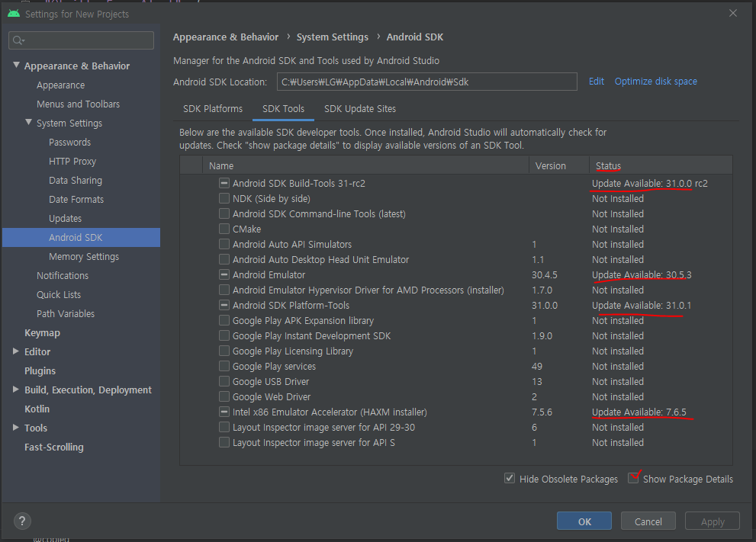Open Path Variables settings
756x542 pixels.
[66, 313]
